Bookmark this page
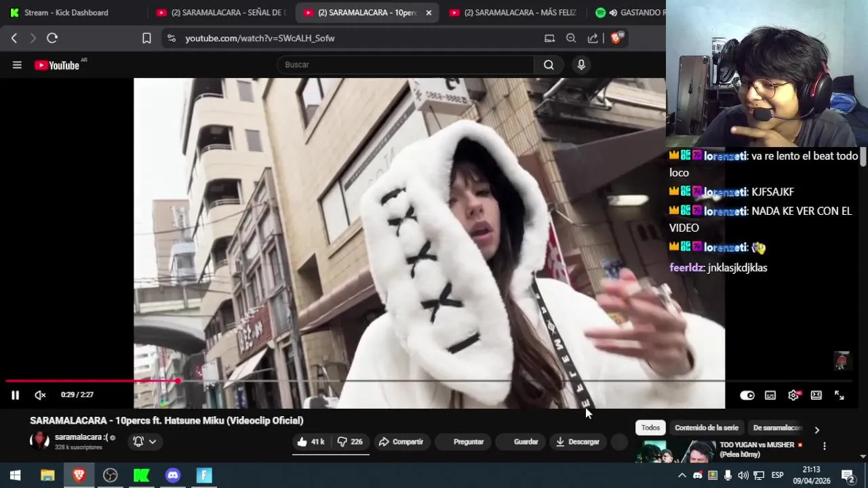Screen dimensions: 868x488 [146, 39]
